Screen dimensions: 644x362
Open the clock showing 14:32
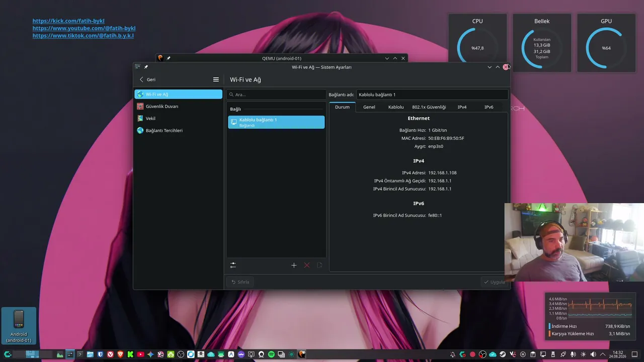point(618,354)
